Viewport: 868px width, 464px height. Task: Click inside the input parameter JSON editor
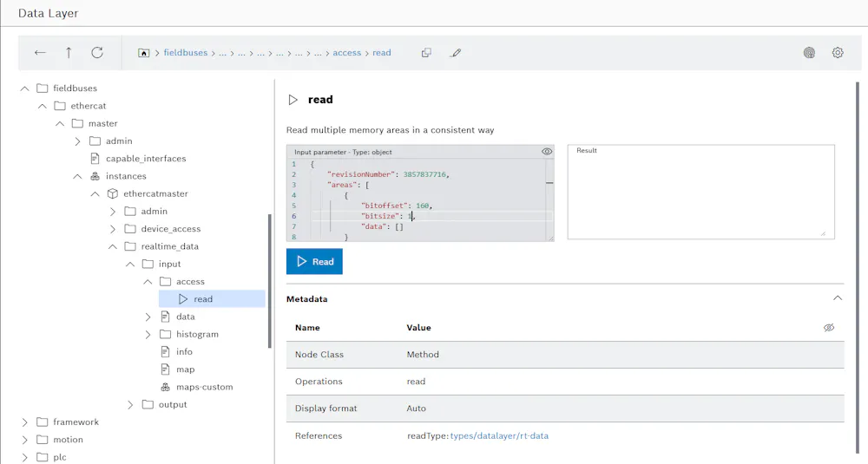pyautogui.click(x=419, y=199)
